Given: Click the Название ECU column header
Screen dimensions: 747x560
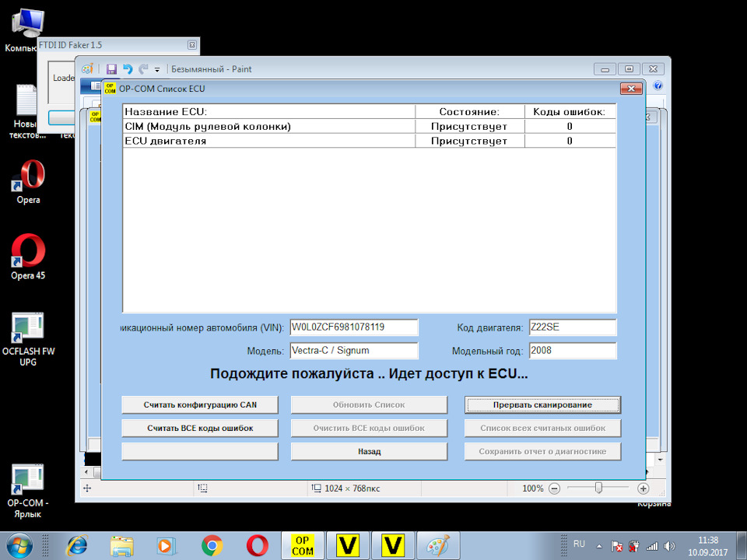Looking at the screenshot, I should point(269,112).
